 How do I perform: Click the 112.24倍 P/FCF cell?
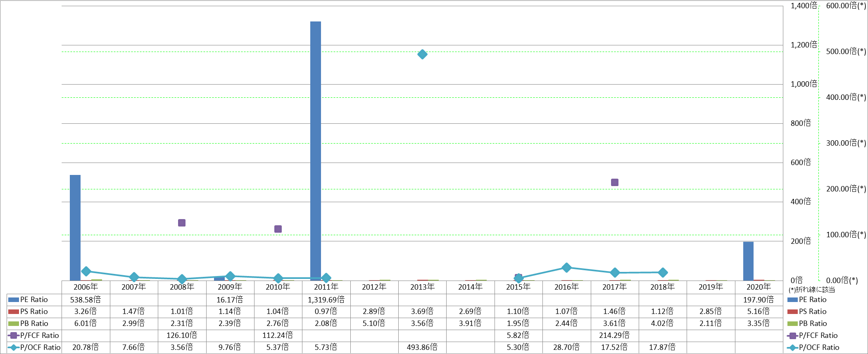(x=278, y=335)
